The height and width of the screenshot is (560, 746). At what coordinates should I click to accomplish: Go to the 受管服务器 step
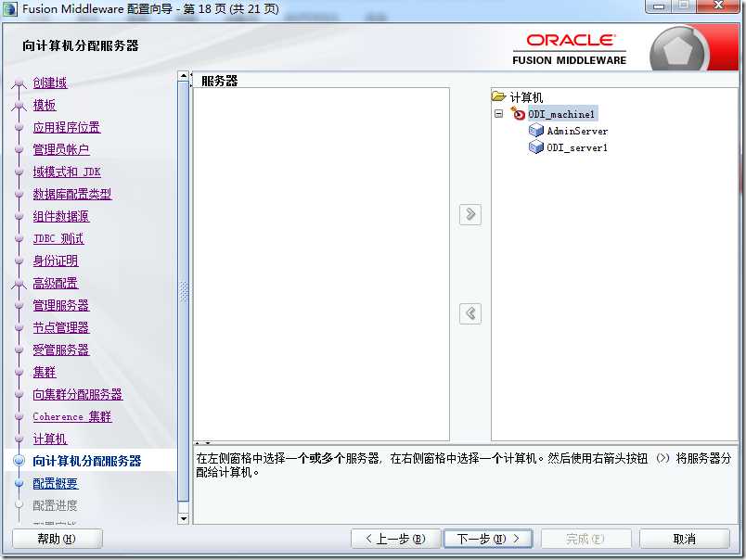coord(61,350)
